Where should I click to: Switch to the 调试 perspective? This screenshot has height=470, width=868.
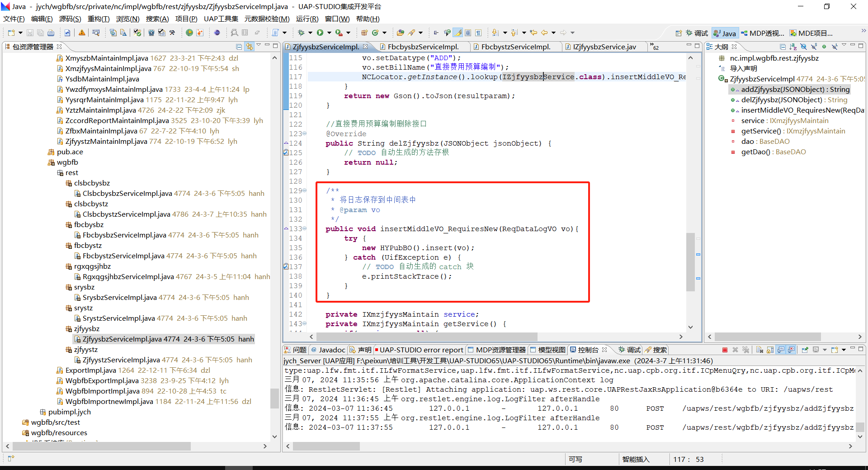click(x=697, y=33)
